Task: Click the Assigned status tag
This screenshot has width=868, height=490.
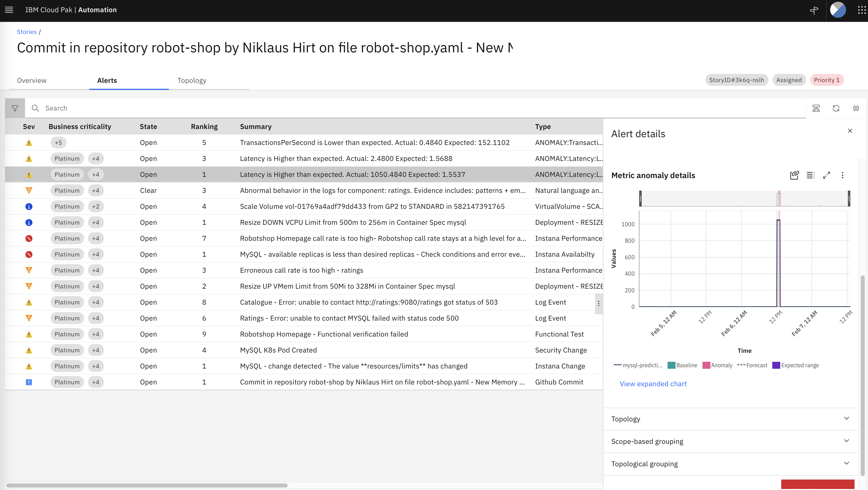Action: 789,80
